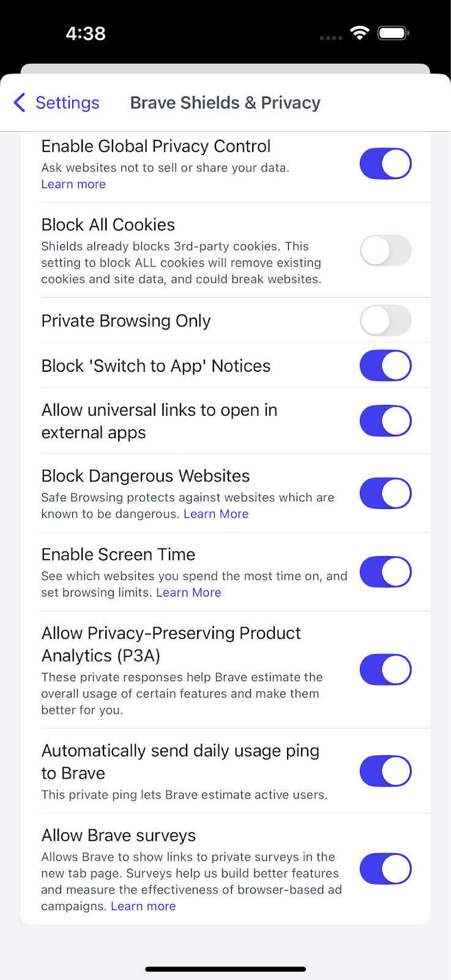Toggle Block 'Switch to App' Notices off
This screenshot has height=980, width=451.
click(386, 366)
